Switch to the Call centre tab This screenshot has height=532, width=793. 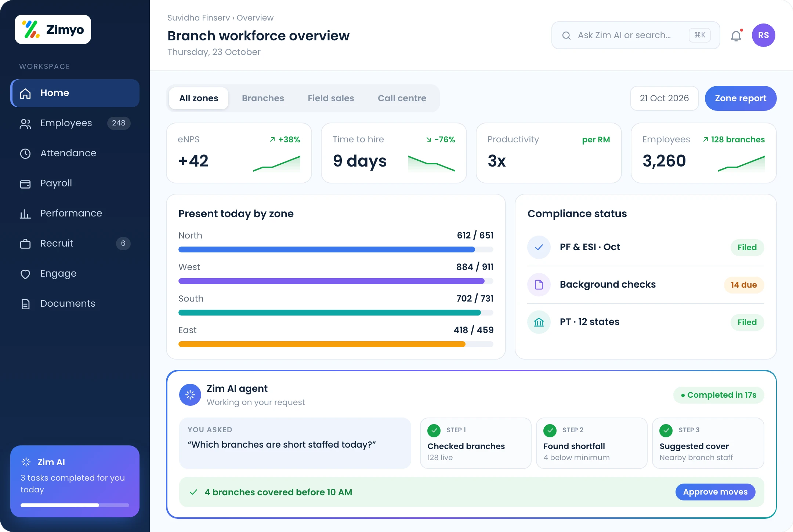coord(402,98)
